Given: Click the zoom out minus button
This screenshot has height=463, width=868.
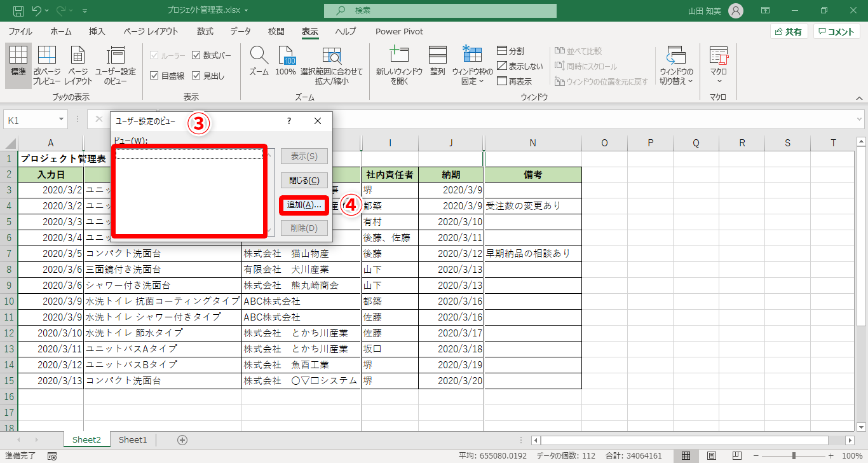Looking at the screenshot, I should point(757,456).
